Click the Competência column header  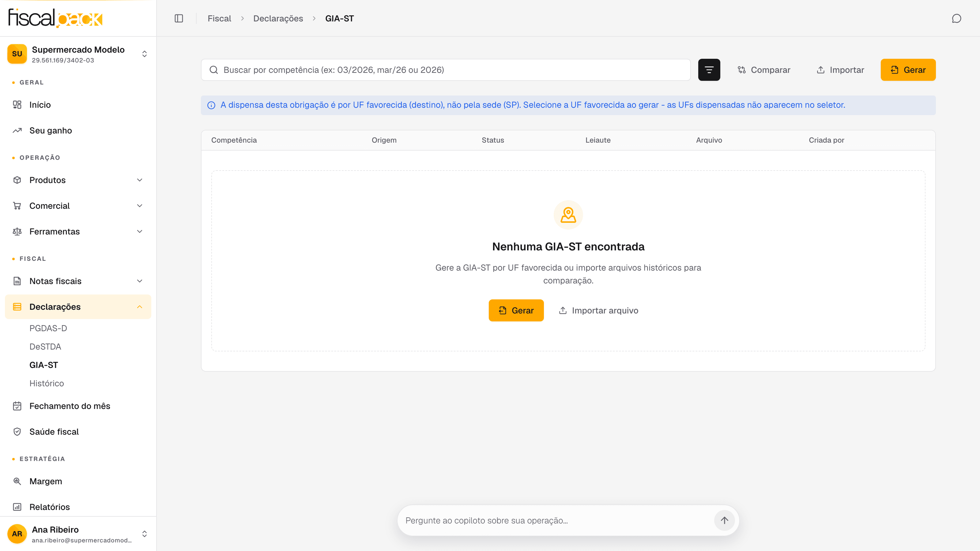234,140
